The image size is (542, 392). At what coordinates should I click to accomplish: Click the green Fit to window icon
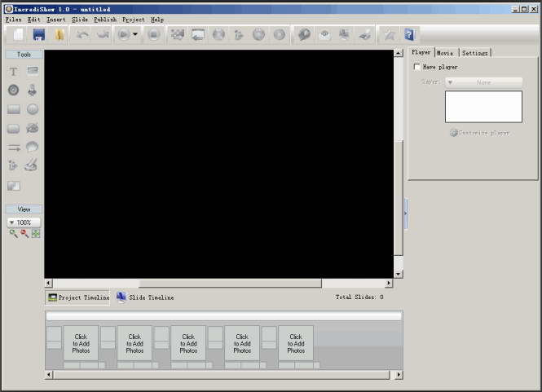(x=36, y=234)
